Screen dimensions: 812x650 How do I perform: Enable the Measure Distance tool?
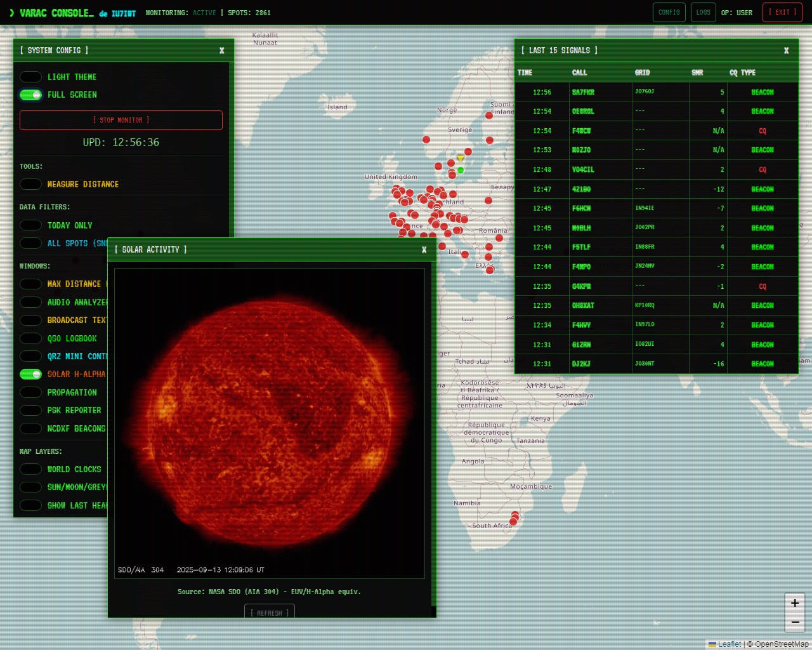30,184
